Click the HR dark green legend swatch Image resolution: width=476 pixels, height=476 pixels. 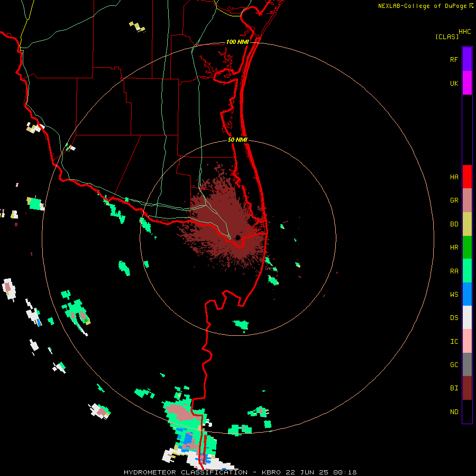(x=467, y=248)
